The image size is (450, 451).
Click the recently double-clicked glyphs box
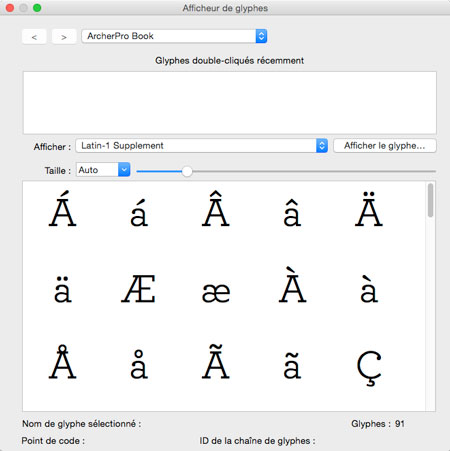tap(230, 103)
